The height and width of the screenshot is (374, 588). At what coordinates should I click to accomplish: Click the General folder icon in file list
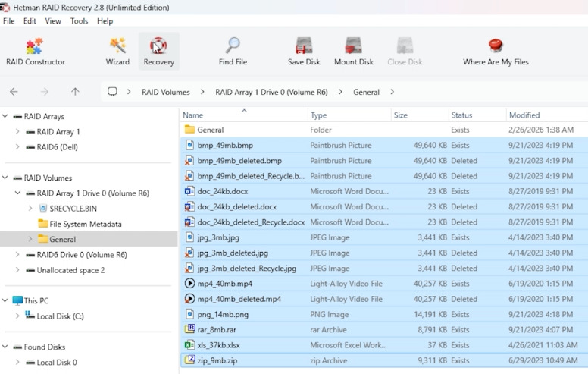pos(189,130)
